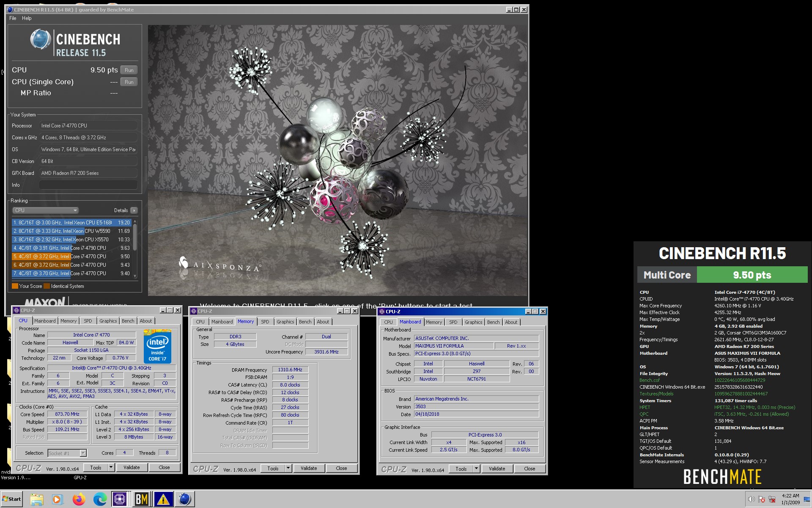Viewport: 812px width, 508px height.
Task: Run the CPU (Single Core) test
Action: 129,82
